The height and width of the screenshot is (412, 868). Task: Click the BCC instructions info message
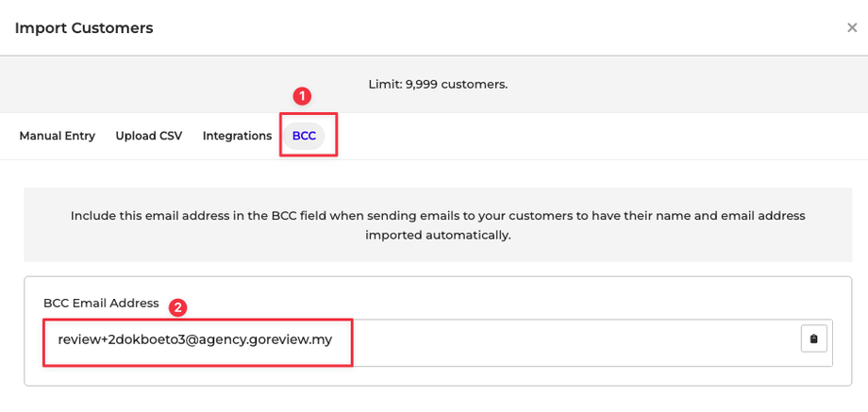438,224
